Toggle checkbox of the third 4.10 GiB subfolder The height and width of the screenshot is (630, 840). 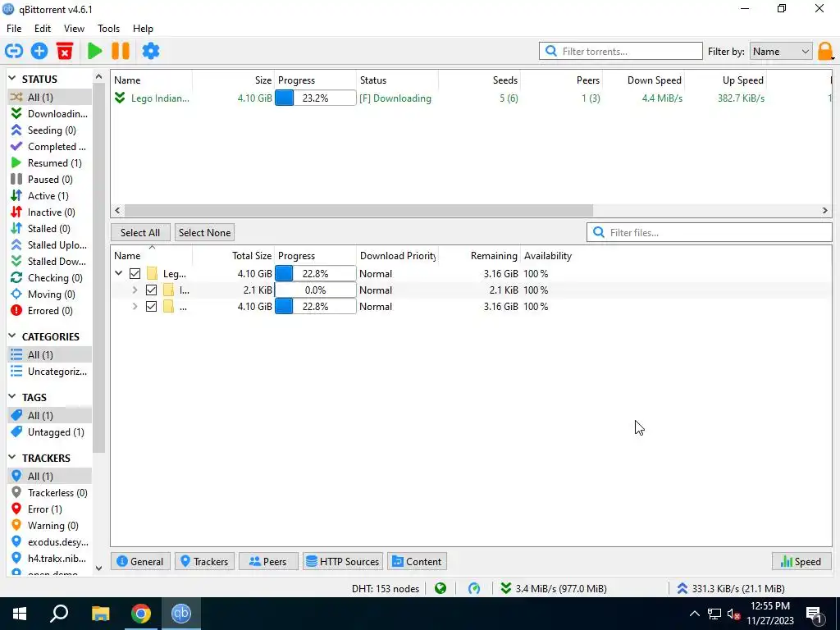[x=151, y=307]
